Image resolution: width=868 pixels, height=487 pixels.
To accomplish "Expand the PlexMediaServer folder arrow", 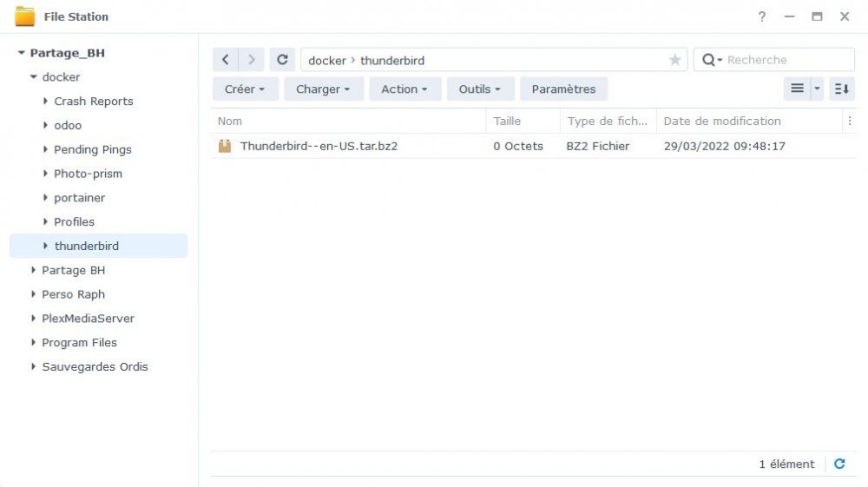I will tap(33, 319).
